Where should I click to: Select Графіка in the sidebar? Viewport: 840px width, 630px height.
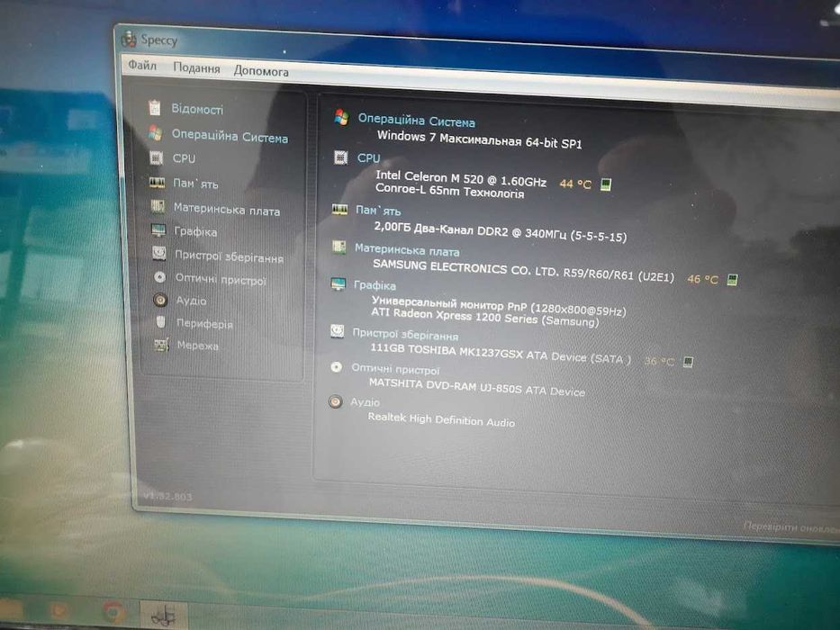point(195,232)
